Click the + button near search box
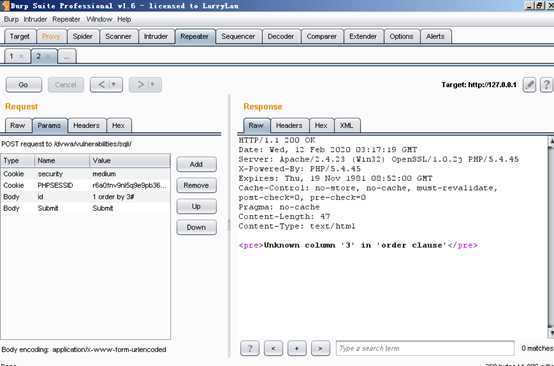 (297, 348)
